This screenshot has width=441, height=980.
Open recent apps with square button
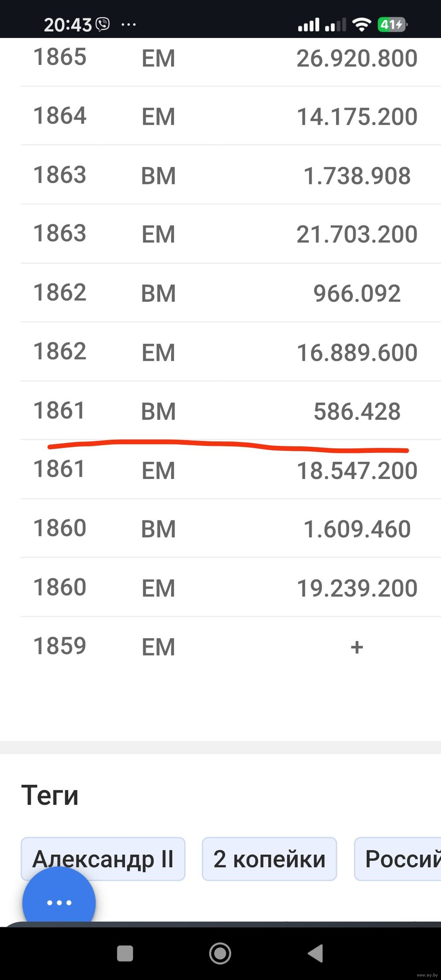(x=125, y=953)
